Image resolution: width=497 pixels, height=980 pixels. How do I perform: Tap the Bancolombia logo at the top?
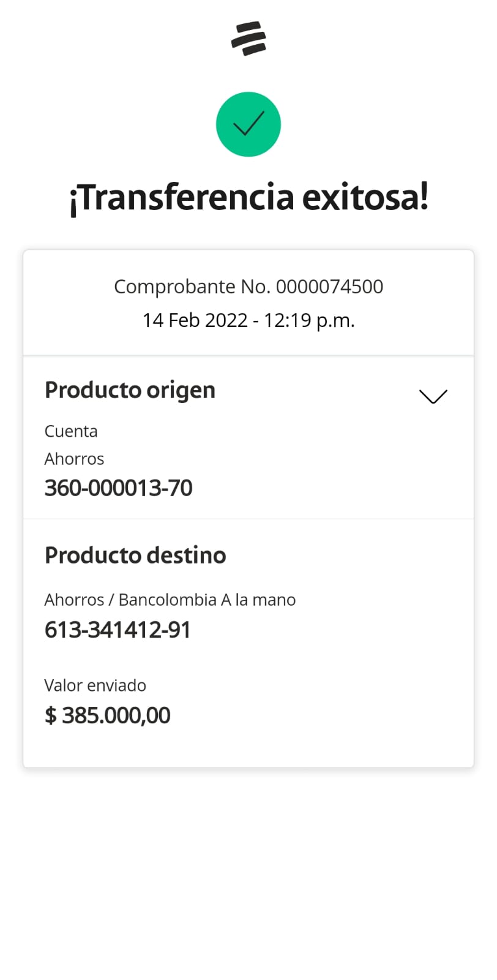pyautogui.click(x=248, y=39)
